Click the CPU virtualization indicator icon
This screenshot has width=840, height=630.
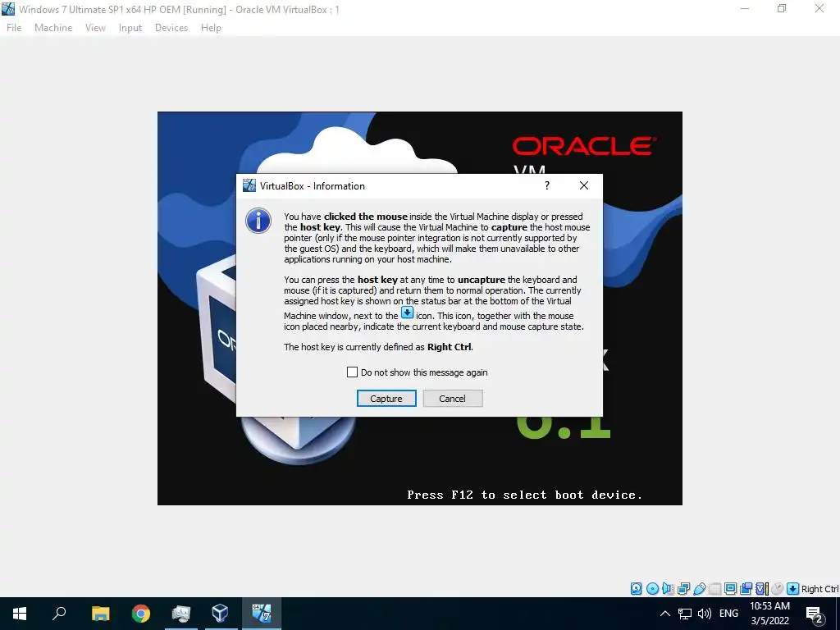point(762,589)
